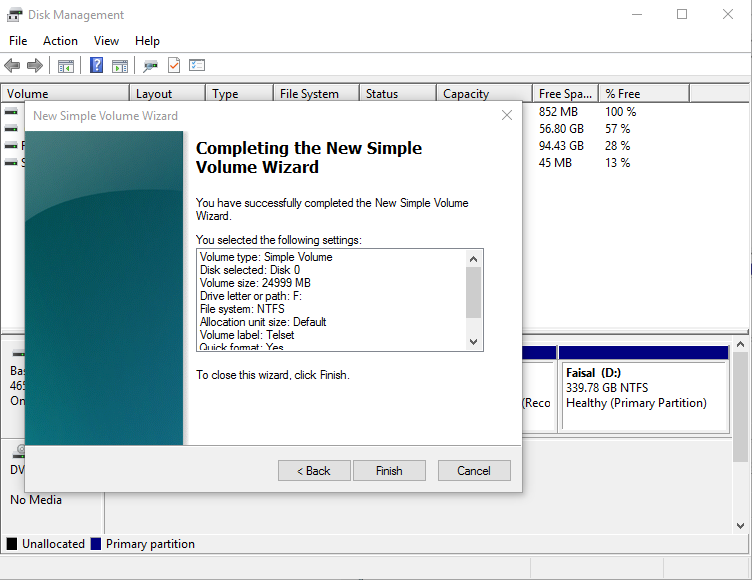Screen dimensions: 752x580
Task: Open the Action menu
Action: [60, 41]
